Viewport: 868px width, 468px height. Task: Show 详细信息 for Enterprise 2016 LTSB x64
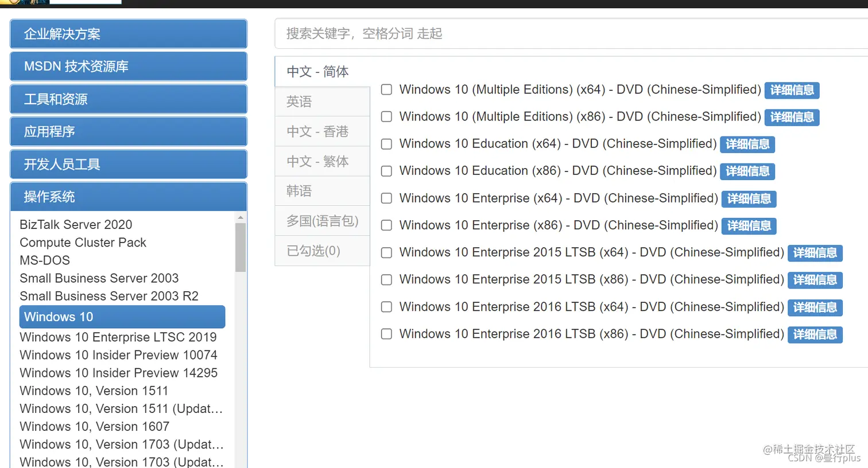pyautogui.click(x=815, y=307)
